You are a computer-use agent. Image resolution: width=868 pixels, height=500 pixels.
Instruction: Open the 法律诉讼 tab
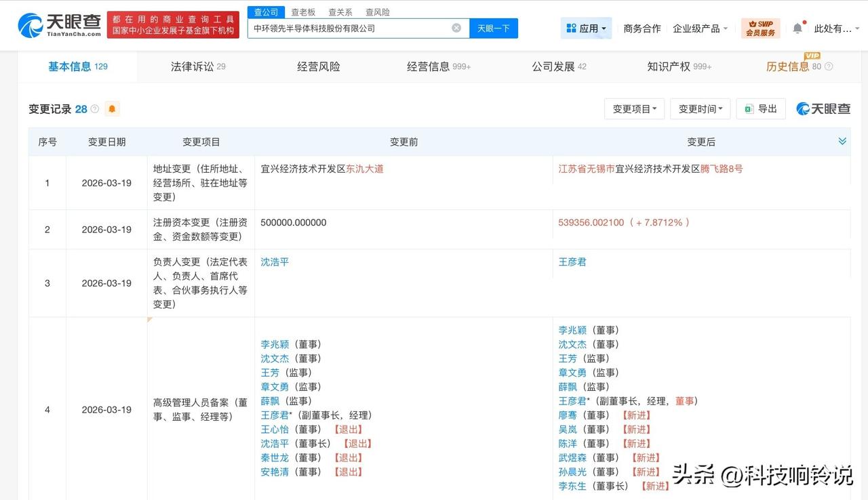[x=198, y=66]
